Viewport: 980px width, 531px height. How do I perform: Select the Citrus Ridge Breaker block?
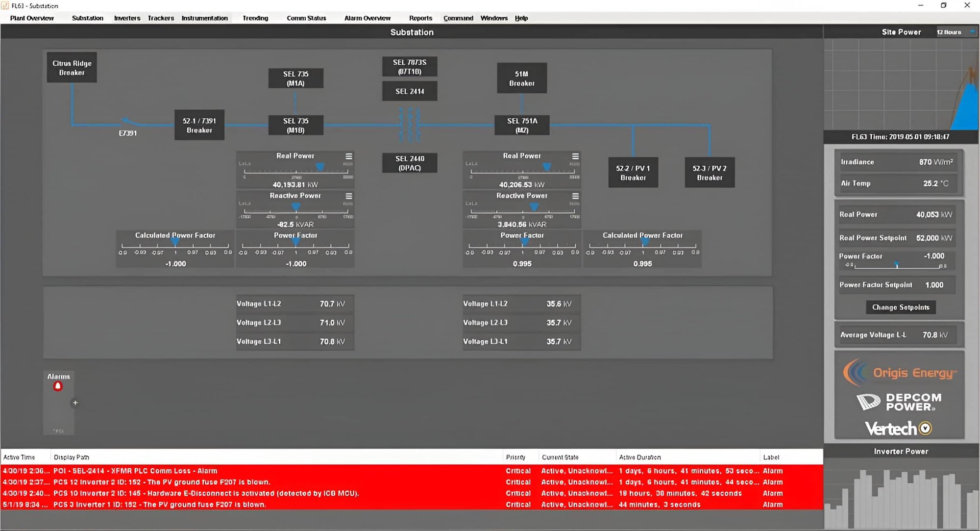(x=72, y=67)
